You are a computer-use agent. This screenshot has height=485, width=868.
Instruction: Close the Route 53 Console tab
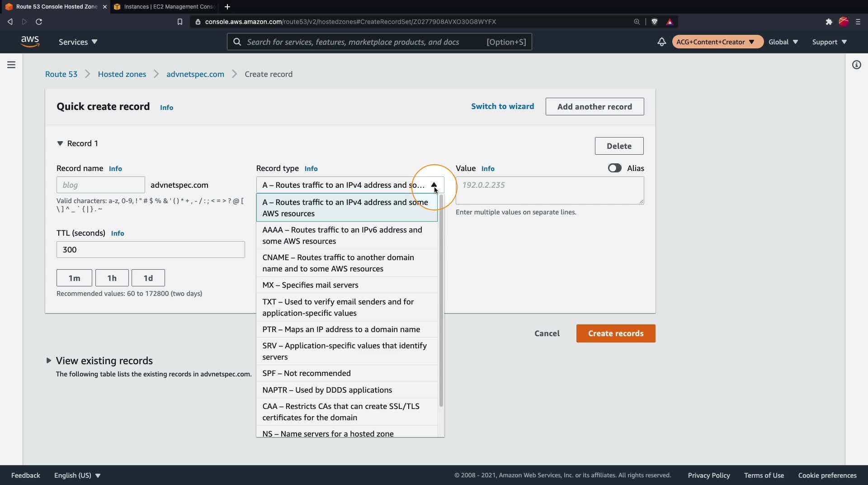[x=104, y=7]
